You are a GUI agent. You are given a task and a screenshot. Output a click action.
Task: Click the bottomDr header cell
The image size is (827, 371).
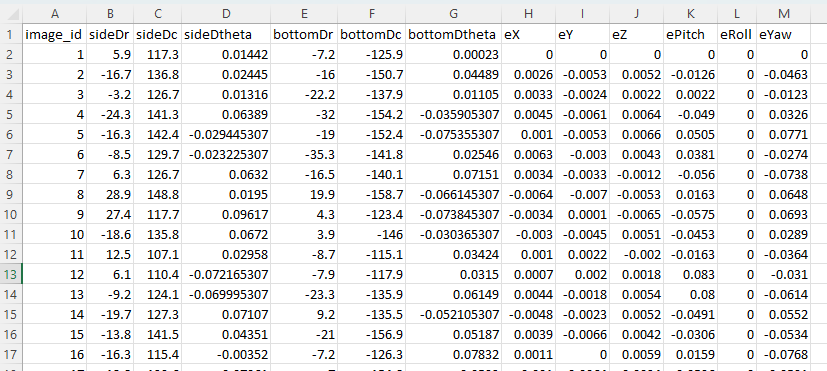[x=304, y=35]
